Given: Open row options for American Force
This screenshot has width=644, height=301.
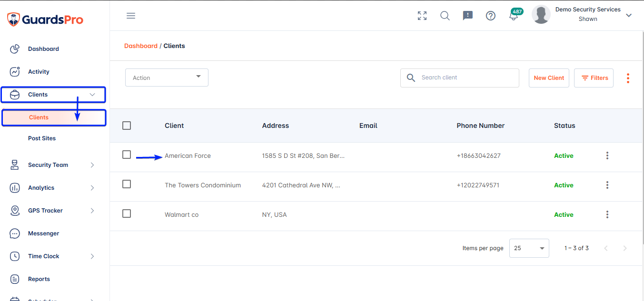Looking at the screenshot, I should [x=607, y=155].
